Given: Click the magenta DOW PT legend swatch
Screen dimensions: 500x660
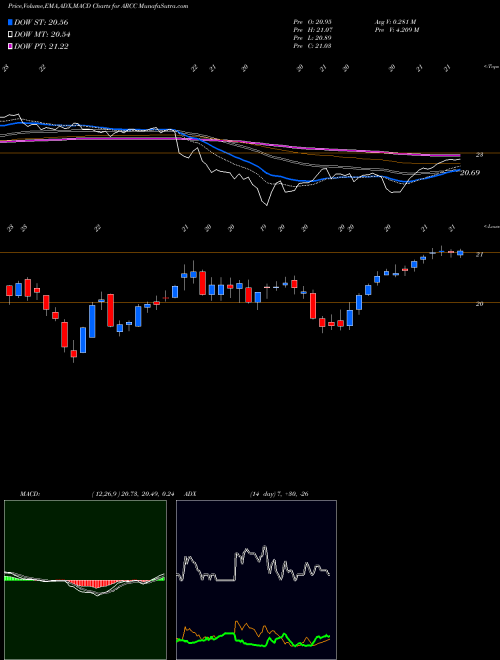Looking at the screenshot, I should click(10, 46).
